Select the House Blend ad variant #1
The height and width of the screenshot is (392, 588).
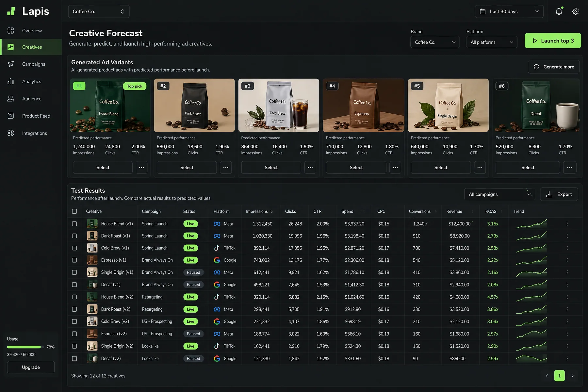(x=103, y=168)
